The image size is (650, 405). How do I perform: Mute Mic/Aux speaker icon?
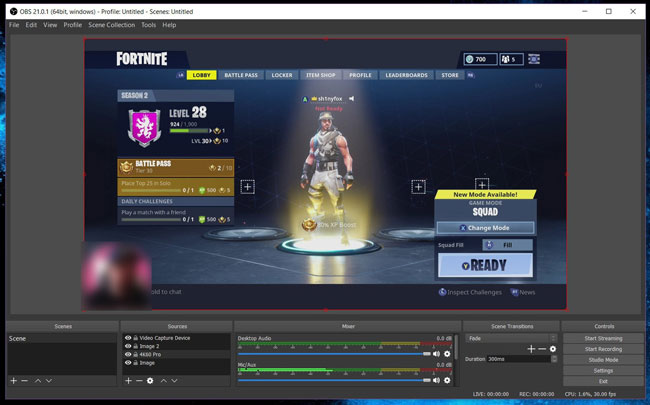437,380
